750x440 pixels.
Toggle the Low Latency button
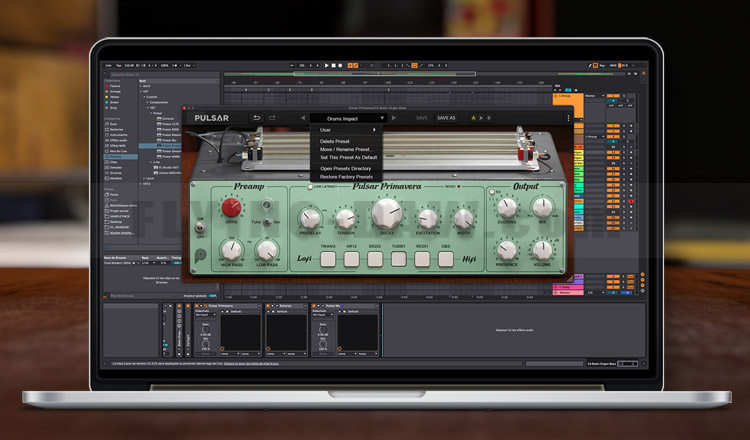[310, 187]
